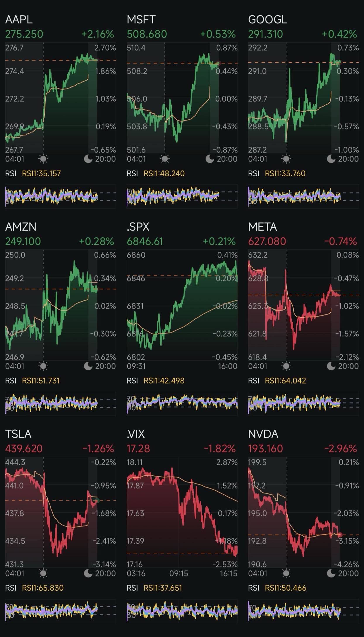Screen dimensions: 364x637
Task: Select the .VIX RSI indicator strip
Action: point(182,611)
